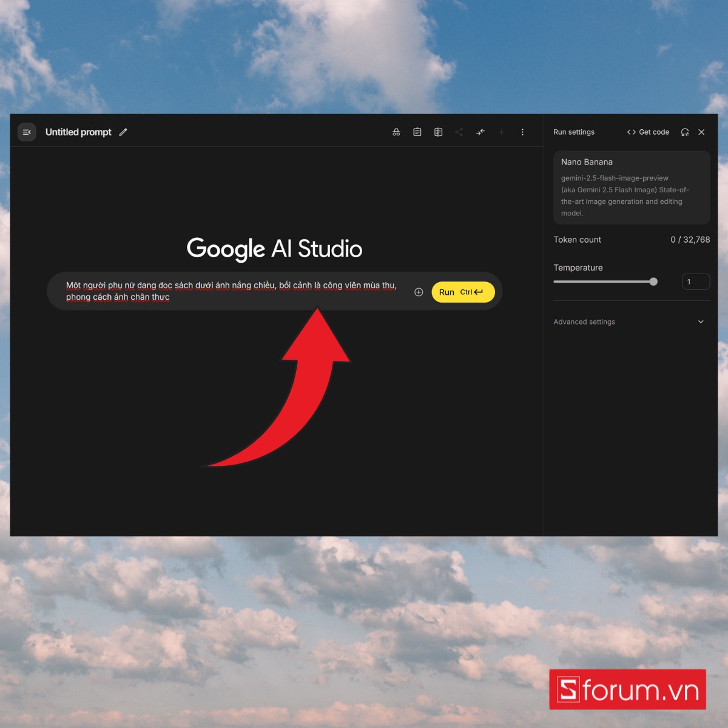Toggle incognito temporary chat mode

coord(396,132)
